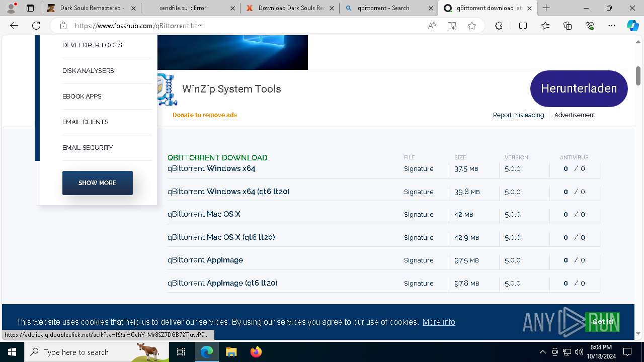
Task: Select DEVELOPER TOOLS category
Action: [92, 45]
